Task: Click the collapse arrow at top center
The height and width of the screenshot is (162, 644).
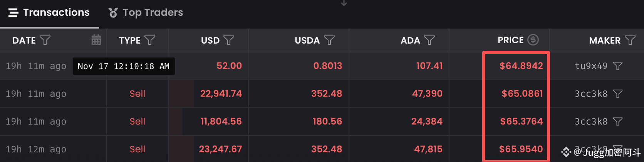Action: [x=344, y=3]
